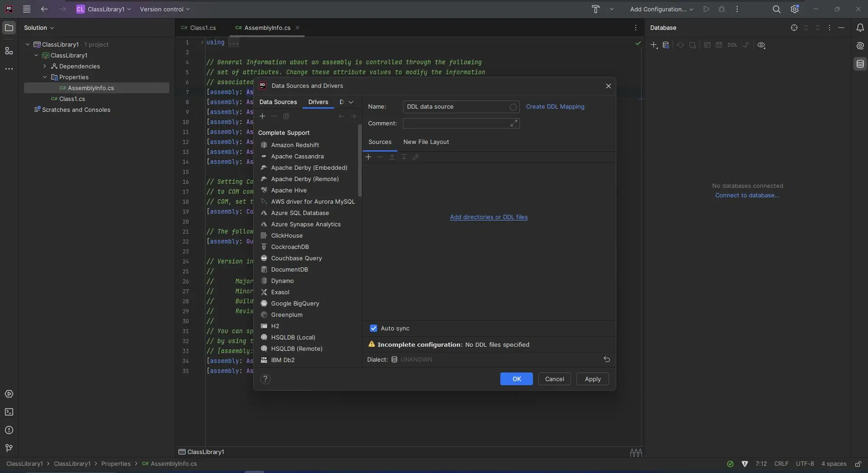Switch to the New File Layout tab
The height and width of the screenshot is (473, 868).
click(426, 142)
